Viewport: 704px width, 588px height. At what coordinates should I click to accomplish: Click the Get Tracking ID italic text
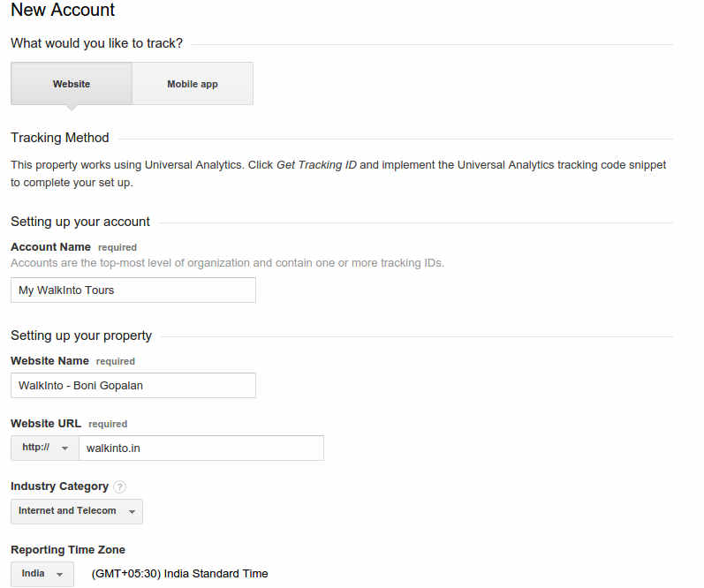[316, 165]
